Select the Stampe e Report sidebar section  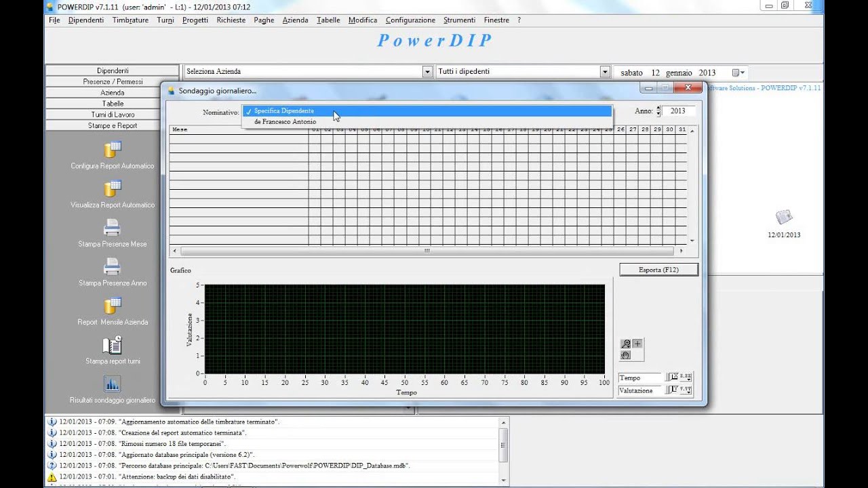pyautogui.click(x=113, y=125)
